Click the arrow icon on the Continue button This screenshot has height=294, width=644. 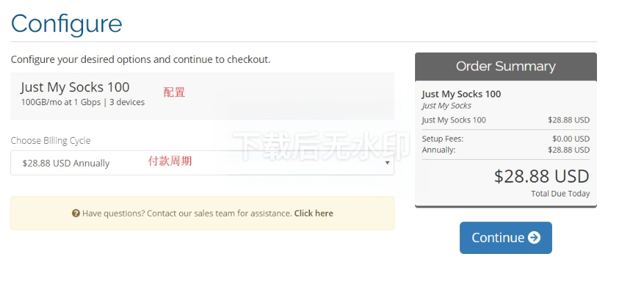[534, 237]
